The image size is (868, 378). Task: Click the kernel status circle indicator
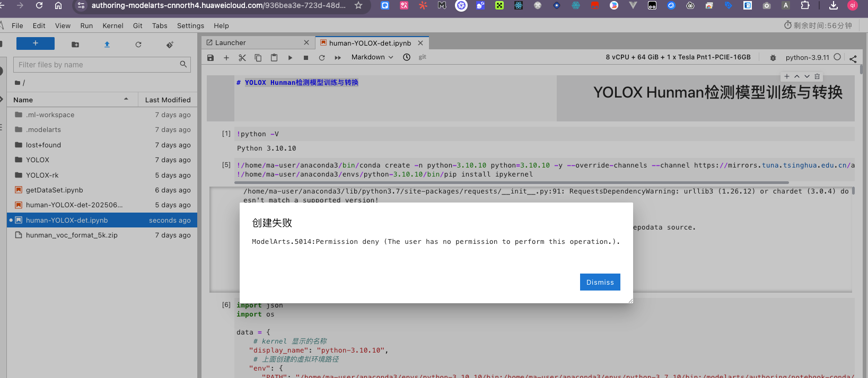click(x=837, y=57)
